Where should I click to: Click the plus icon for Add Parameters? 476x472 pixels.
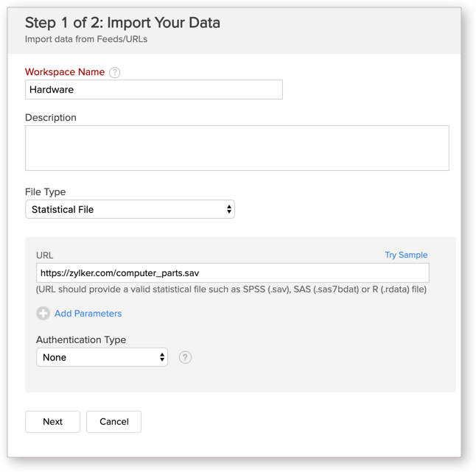[43, 313]
